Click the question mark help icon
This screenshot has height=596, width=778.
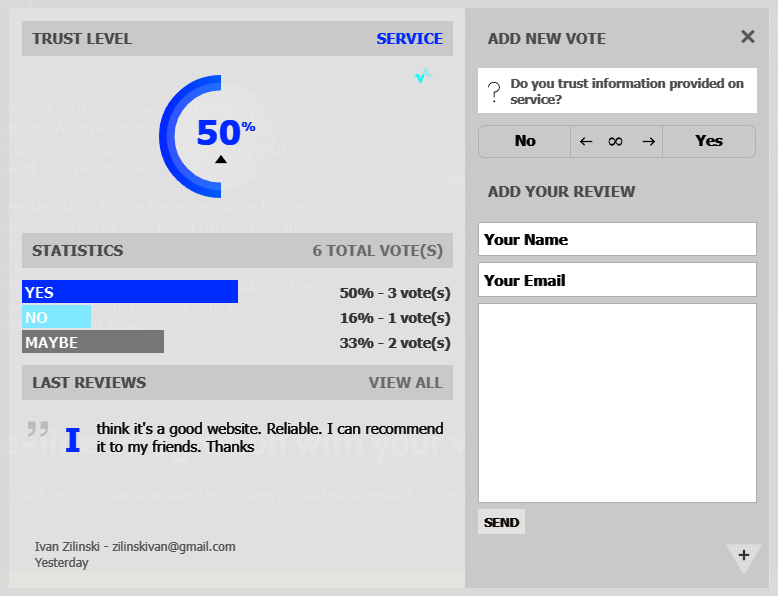tap(494, 92)
